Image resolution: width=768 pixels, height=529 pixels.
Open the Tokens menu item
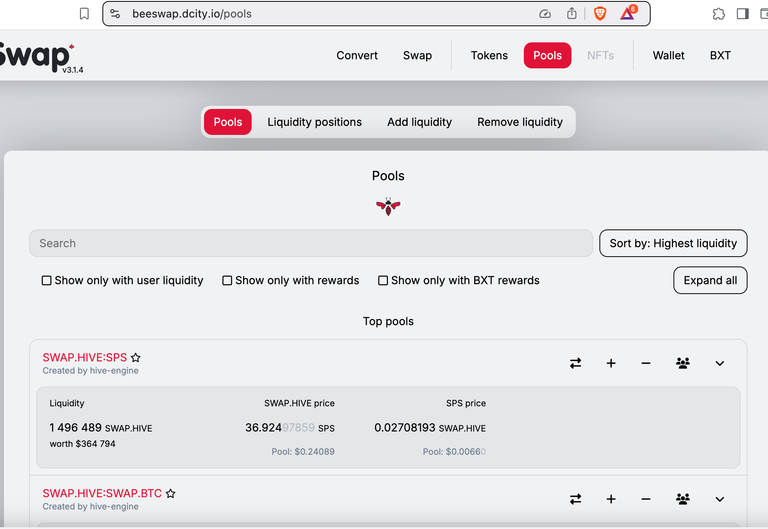tap(489, 55)
